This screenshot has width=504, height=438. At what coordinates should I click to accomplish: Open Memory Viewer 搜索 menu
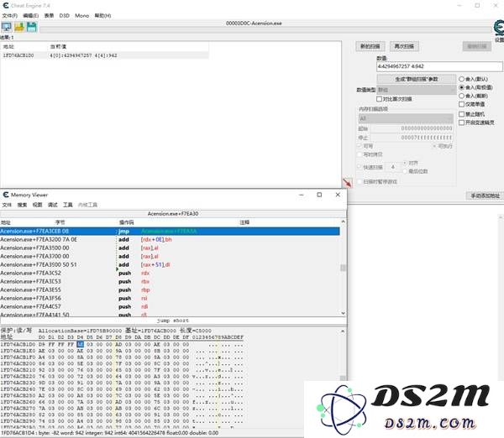[22, 205]
